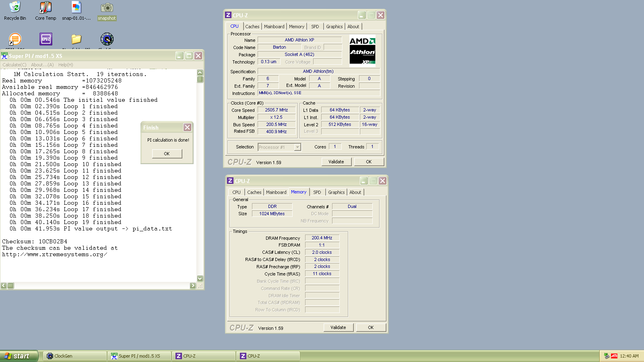Click Super PI vertical scrollbar down arrow
The height and width of the screenshot is (362, 644).
click(x=200, y=278)
